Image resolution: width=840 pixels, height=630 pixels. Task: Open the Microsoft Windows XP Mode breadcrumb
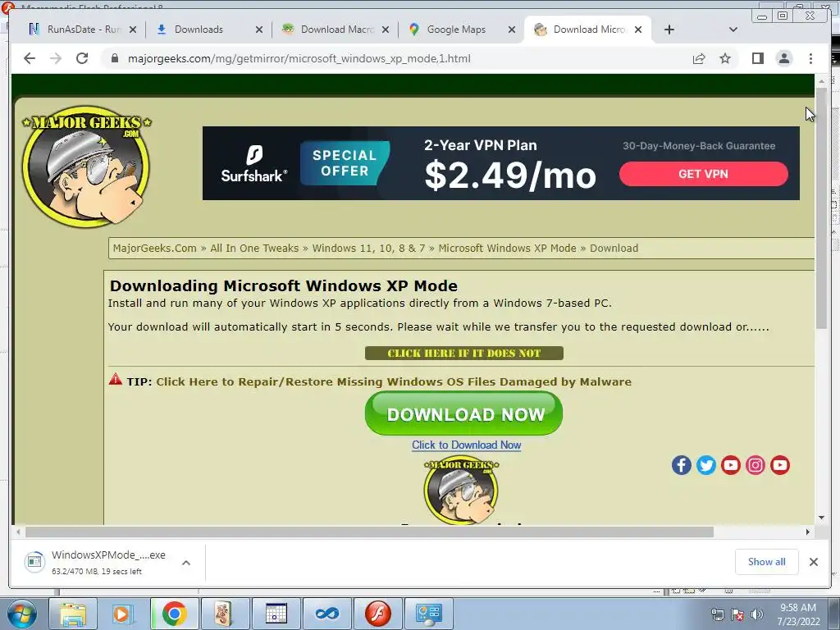507,248
